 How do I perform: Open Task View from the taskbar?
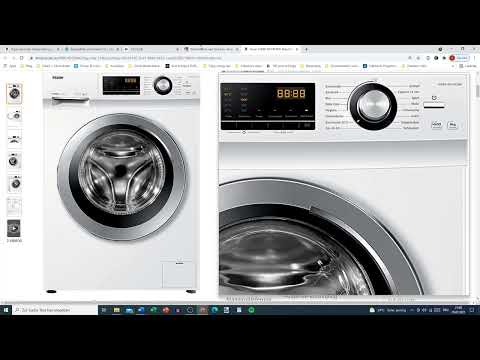[x=104, y=310]
